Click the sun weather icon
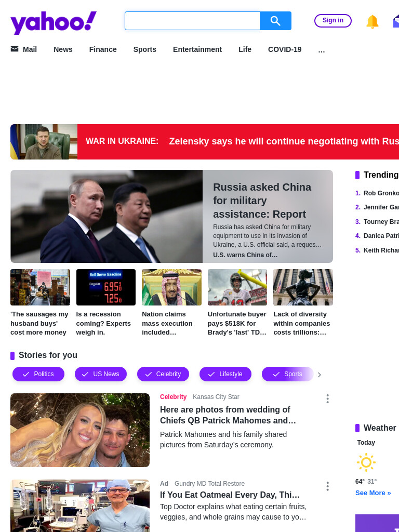The image size is (399, 532). tap(366, 462)
